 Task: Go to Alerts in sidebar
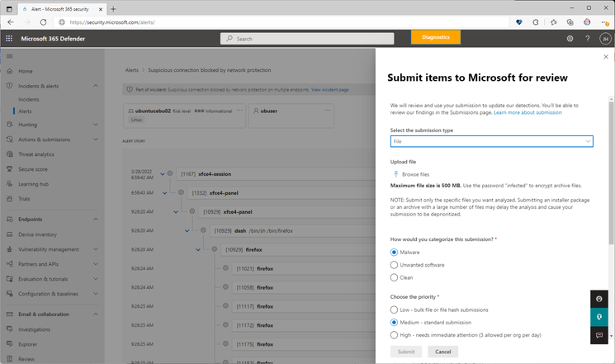click(25, 111)
